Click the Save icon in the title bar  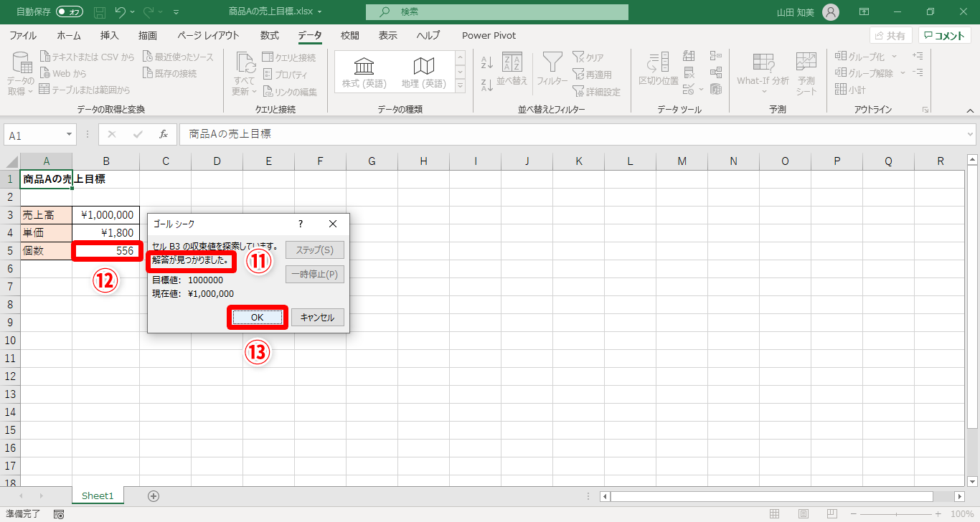coord(100,12)
